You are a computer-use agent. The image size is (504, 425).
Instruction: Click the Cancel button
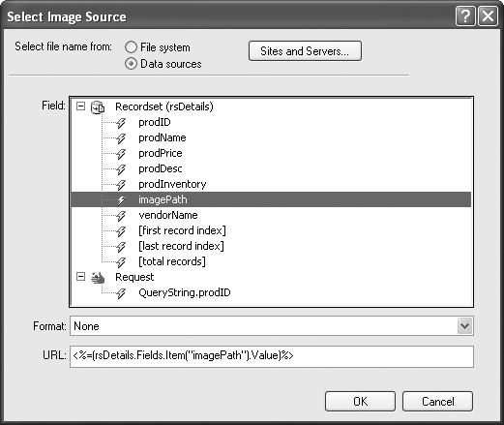(x=437, y=402)
